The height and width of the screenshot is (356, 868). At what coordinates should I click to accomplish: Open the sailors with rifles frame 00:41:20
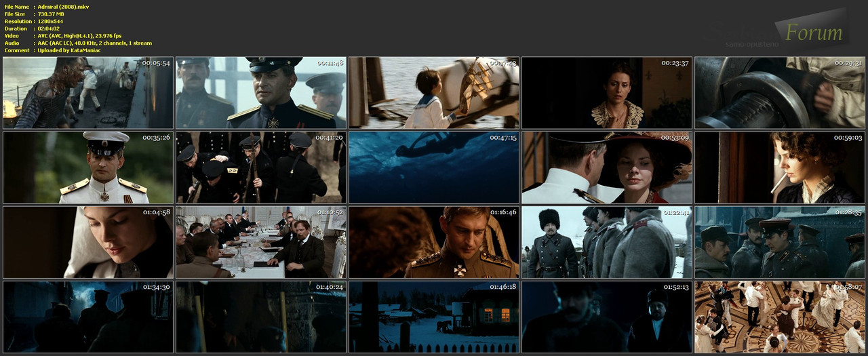tap(261, 167)
